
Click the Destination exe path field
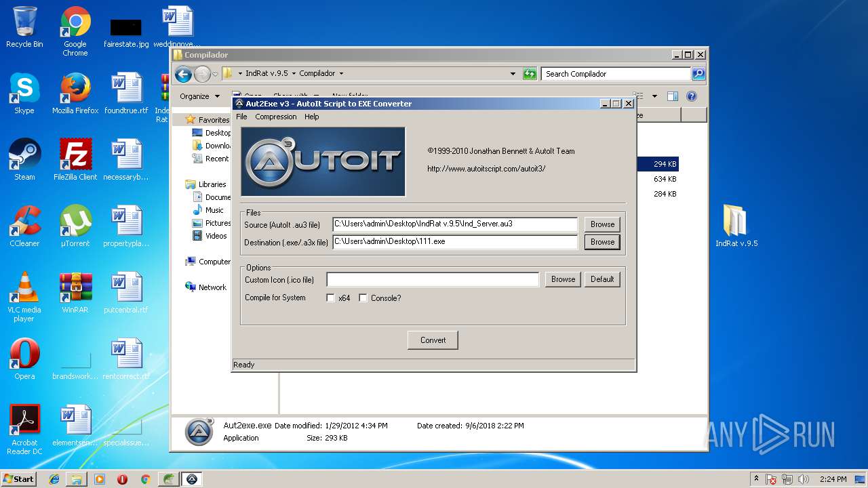click(455, 242)
